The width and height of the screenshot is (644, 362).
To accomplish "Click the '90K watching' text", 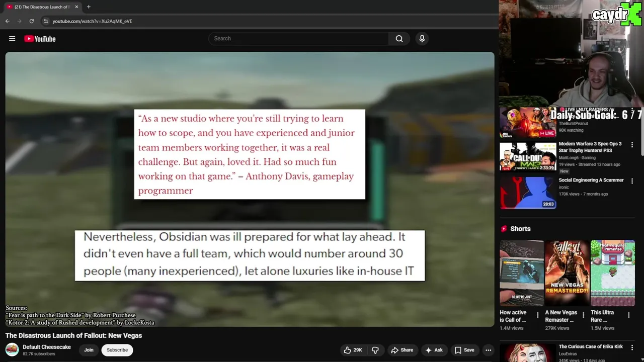I will 571,130.
